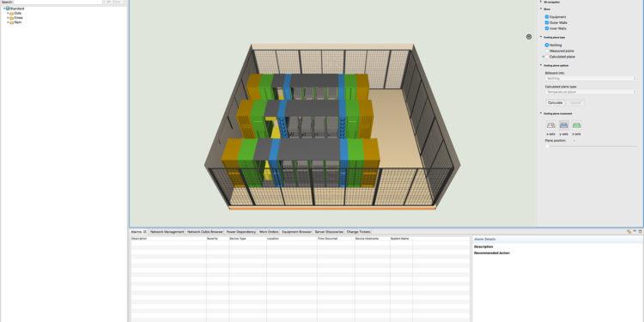Expand the Emea tree node
Viewport: 644px width, 322px height.
(x=8, y=18)
